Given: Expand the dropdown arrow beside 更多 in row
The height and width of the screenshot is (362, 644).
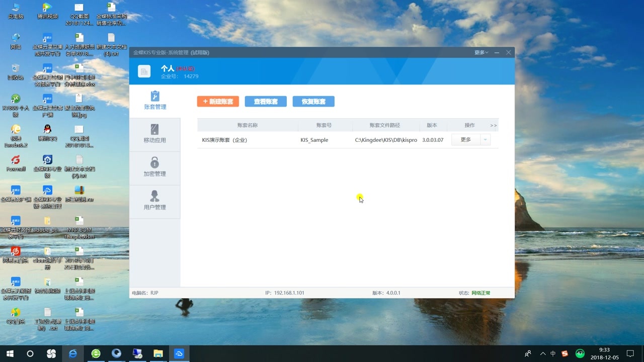Looking at the screenshot, I should pos(486,140).
